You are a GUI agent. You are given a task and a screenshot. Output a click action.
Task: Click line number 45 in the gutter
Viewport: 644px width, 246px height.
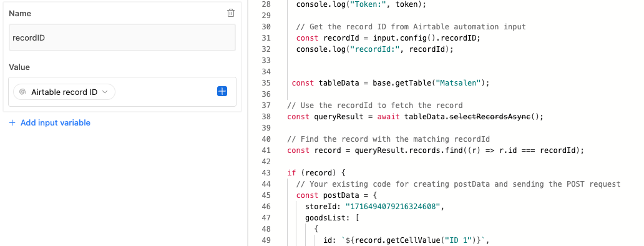(266, 195)
